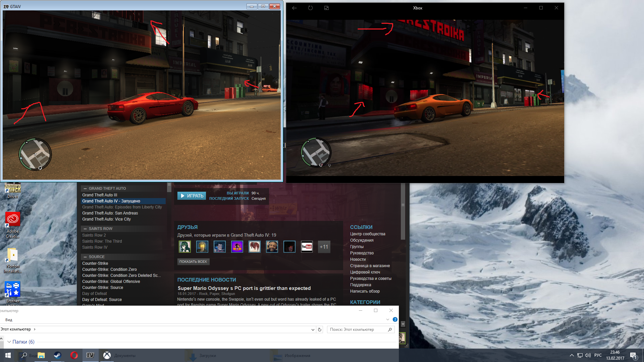The height and width of the screenshot is (362, 644).
Task: Open the Adobe Creative Cloud desktop shortcut
Action: click(12, 220)
